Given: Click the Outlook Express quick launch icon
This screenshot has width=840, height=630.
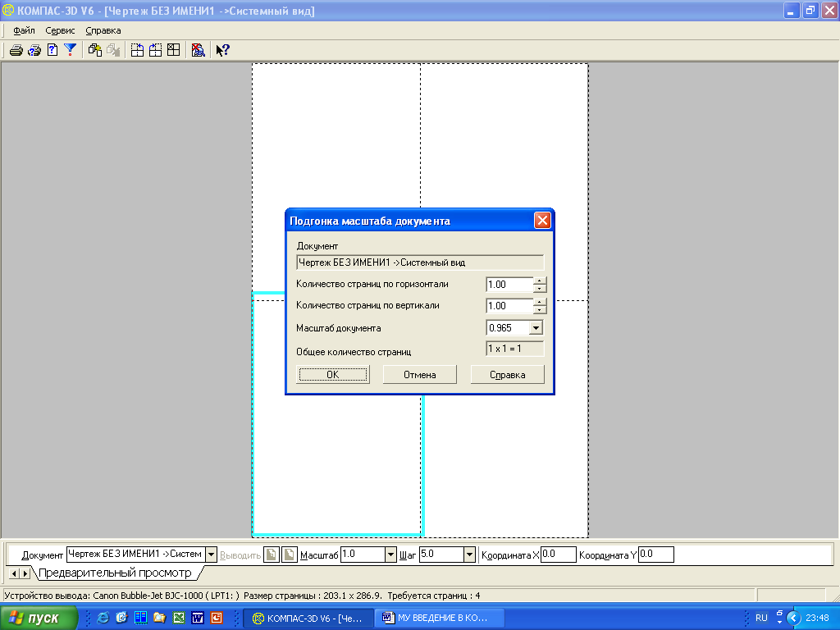Looking at the screenshot, I should point(121,618).
